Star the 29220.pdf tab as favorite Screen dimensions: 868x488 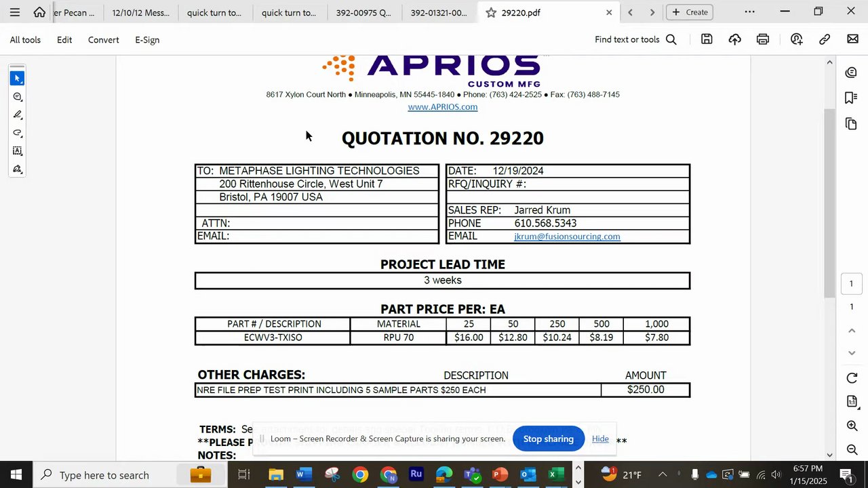[x=490, y=12]
